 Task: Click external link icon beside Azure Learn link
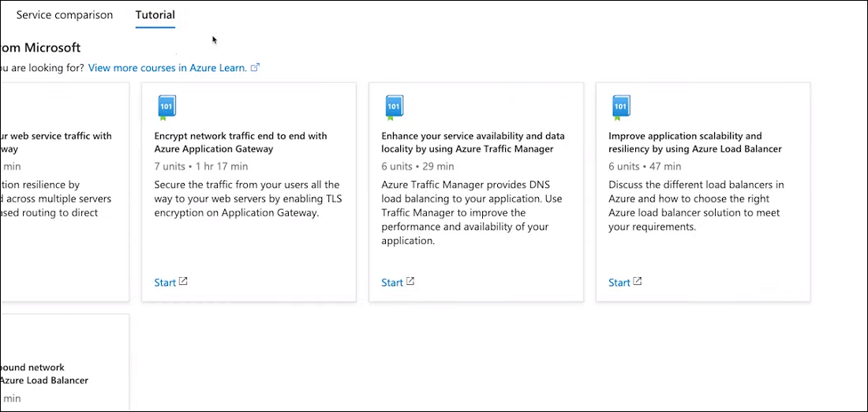click(x=255, y=68)
